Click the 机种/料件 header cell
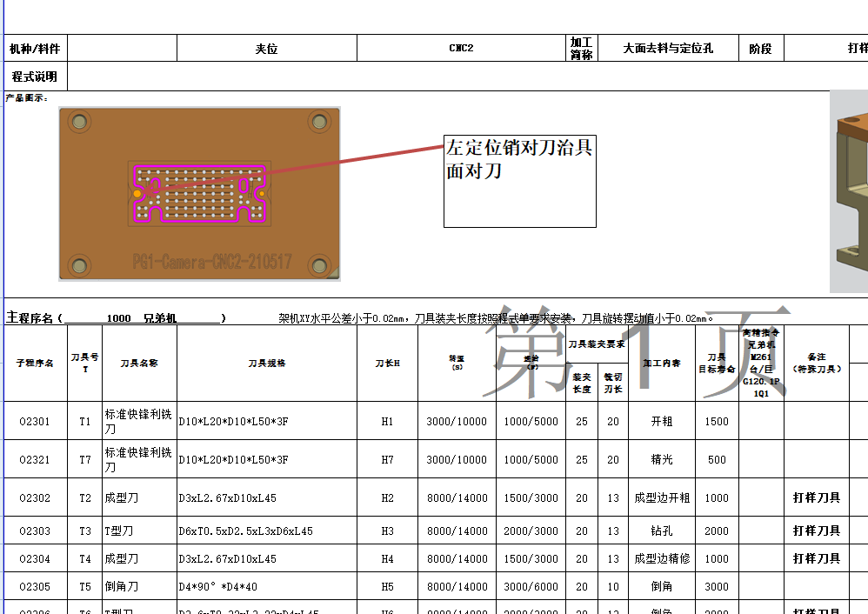Image resolution: width=868 pixels, height=614 pixels. (x=36, y=47)
